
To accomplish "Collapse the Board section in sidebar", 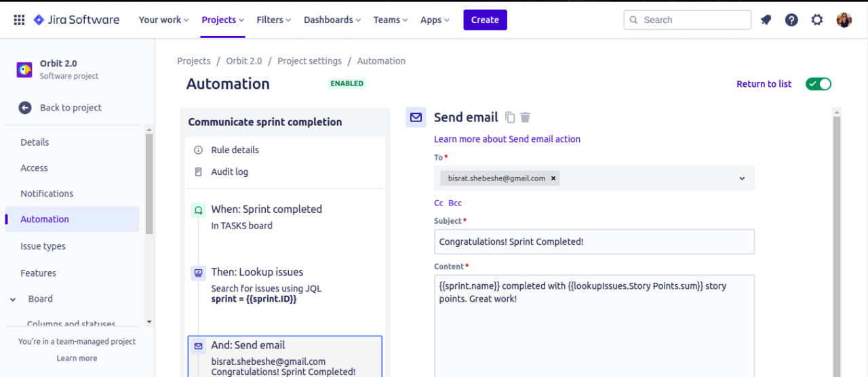I will click(x=13, y=299).
